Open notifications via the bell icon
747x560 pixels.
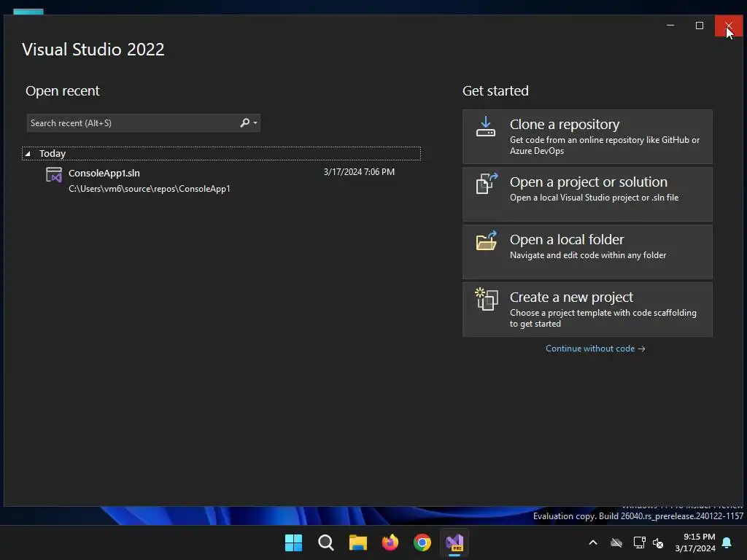point(727,542)
